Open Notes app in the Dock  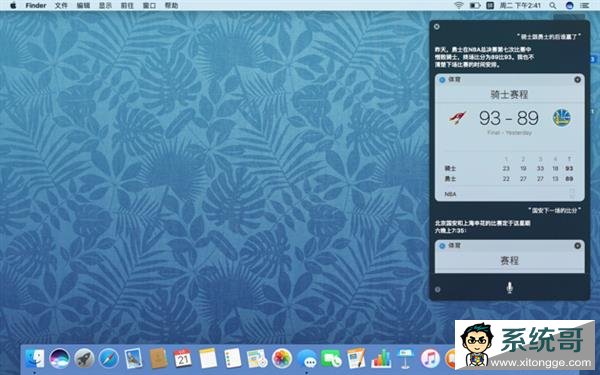point(208,359)
